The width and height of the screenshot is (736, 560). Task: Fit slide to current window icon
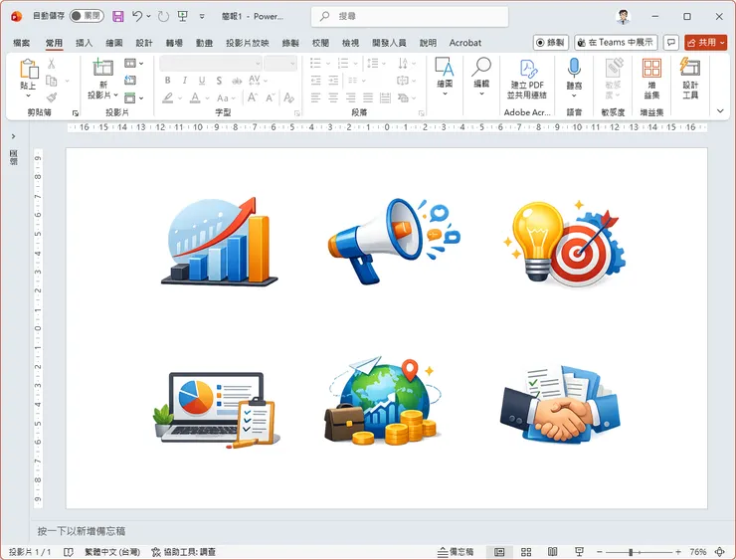coord(719,552)
